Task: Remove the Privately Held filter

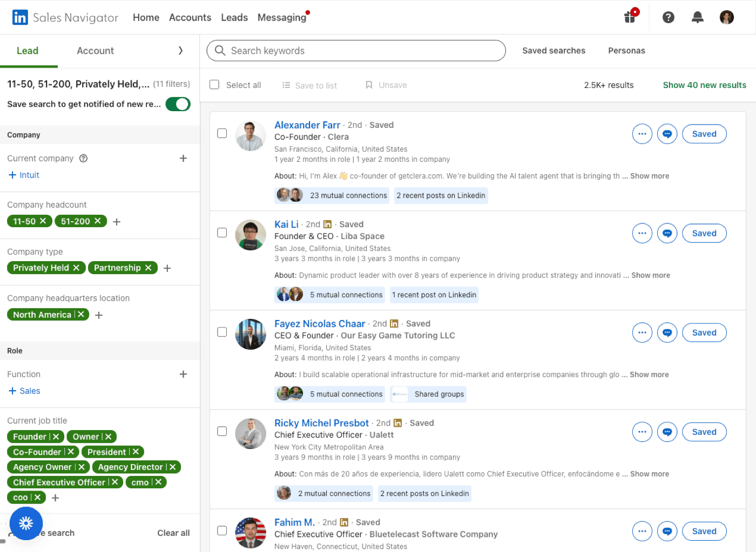Action: tap(76, 268)
